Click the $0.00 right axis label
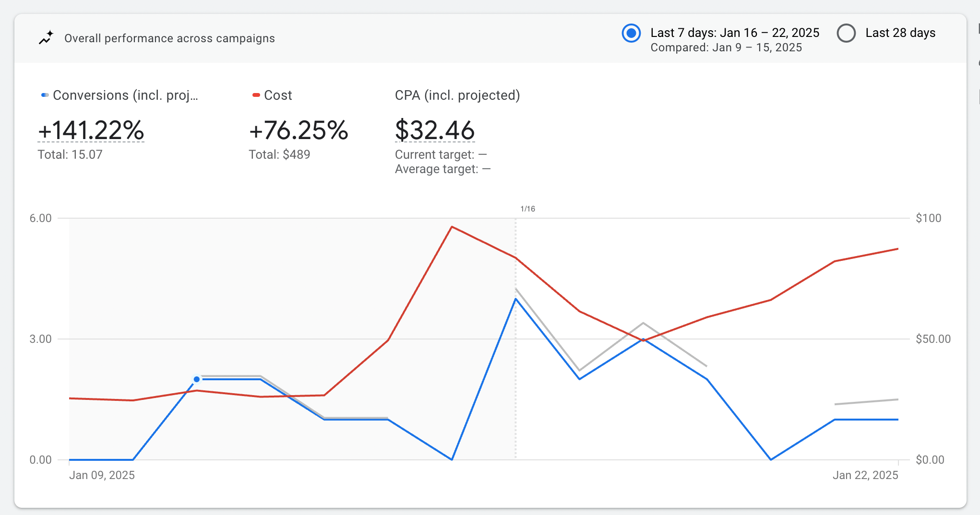Image resolution: width=980 pixels, height=515 pixels. click(930, 460)
